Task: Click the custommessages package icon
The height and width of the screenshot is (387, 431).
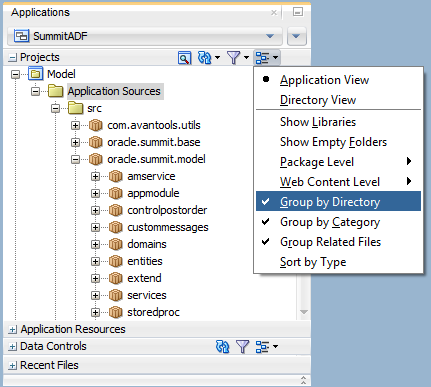Action: pyautogui.click(x=116, y=227)
